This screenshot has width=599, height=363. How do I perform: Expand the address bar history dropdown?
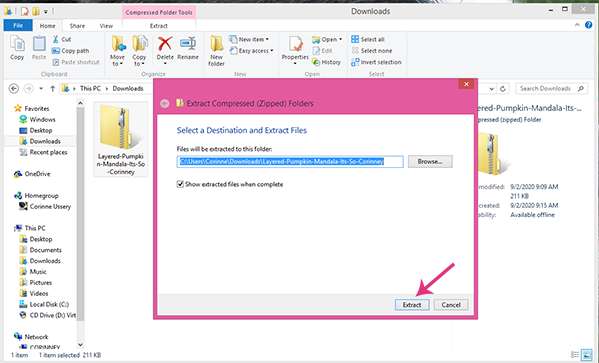(492, 89)
